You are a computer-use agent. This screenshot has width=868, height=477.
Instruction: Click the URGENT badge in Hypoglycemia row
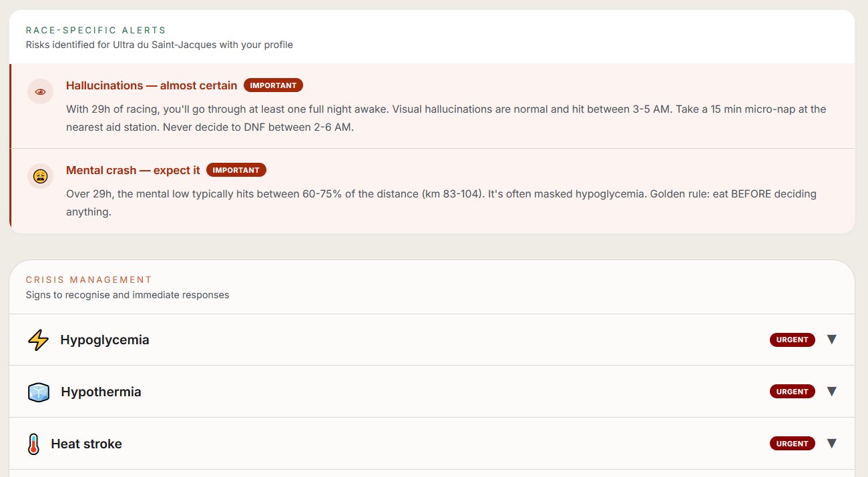(x=793, y=340)
